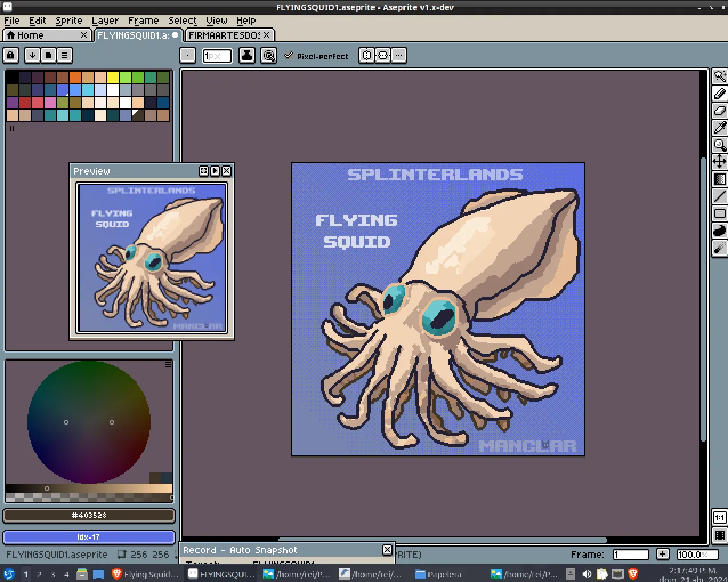Viewport: 728px width, 582px height.
Task: Center the Preview window view
Action: tap(204, 171)
